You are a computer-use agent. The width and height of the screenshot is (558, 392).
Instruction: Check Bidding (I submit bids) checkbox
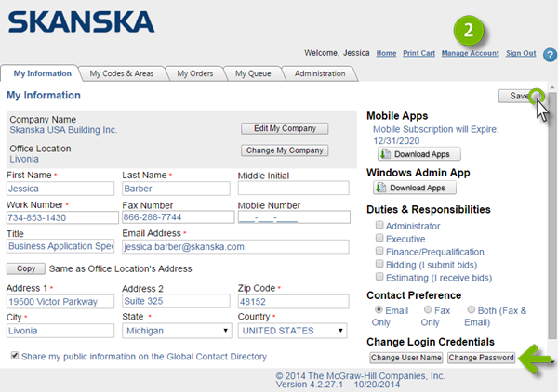[379, 264]
